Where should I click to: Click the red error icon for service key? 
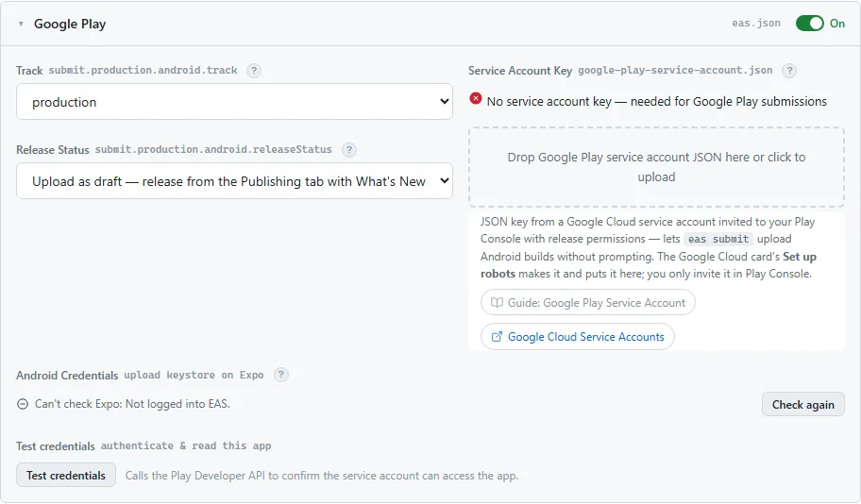[476, 99]
